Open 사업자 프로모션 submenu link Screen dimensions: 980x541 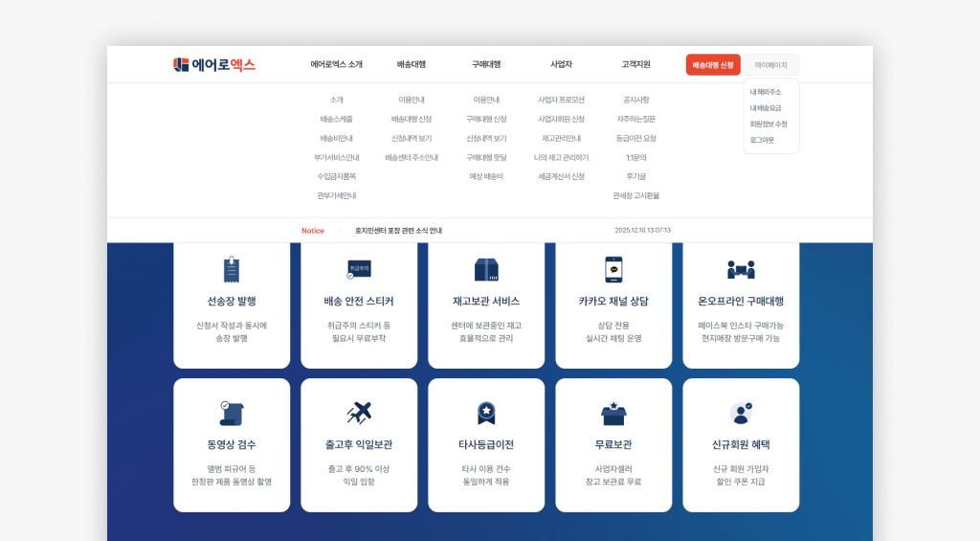561,101
